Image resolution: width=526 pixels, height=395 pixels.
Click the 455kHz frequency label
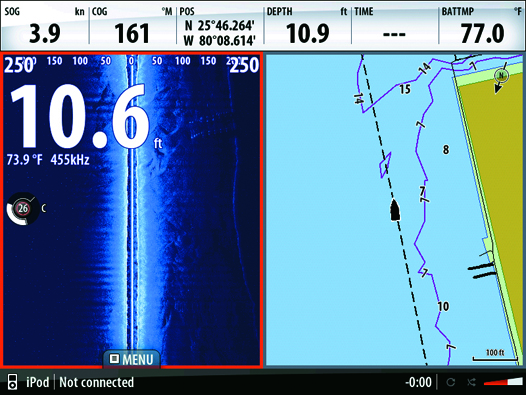[70, 160]
